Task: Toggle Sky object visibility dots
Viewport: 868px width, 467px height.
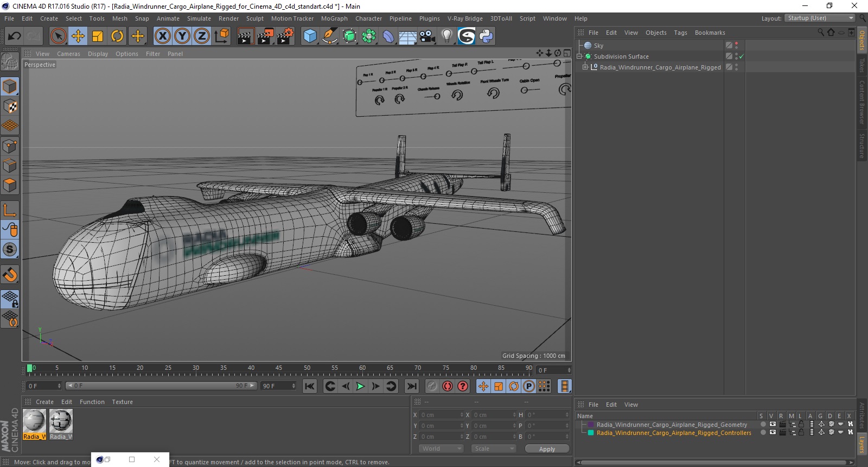Action: pyautogui.click(x=736, y=46)
